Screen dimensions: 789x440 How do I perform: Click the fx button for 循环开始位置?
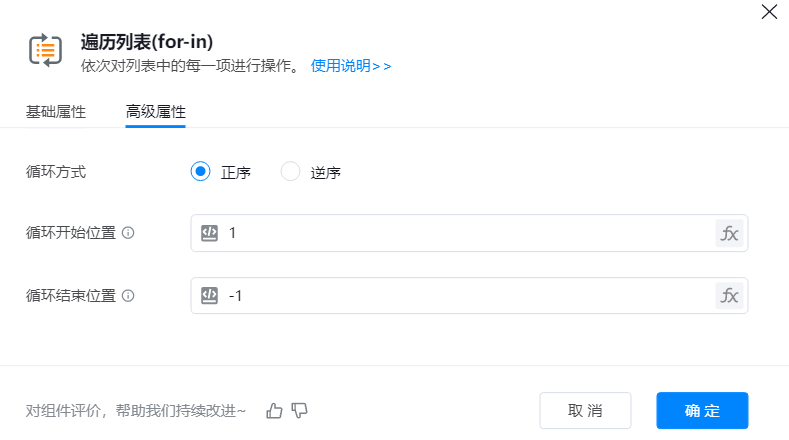(x=730, y=233)
